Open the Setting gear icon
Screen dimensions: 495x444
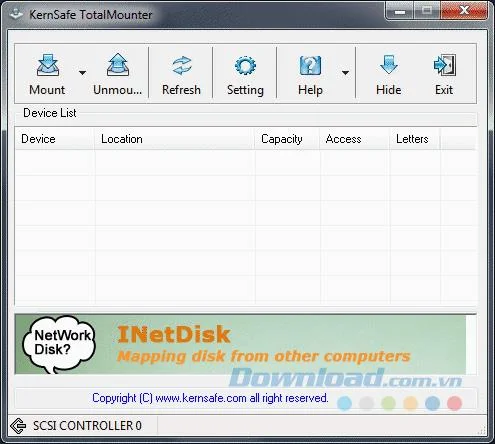(x=245, y=65)
